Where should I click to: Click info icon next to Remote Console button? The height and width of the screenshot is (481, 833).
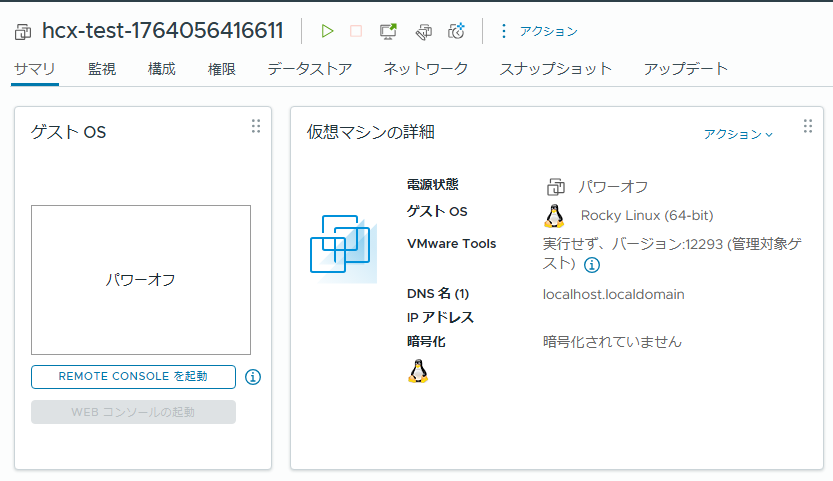(253, 377)
